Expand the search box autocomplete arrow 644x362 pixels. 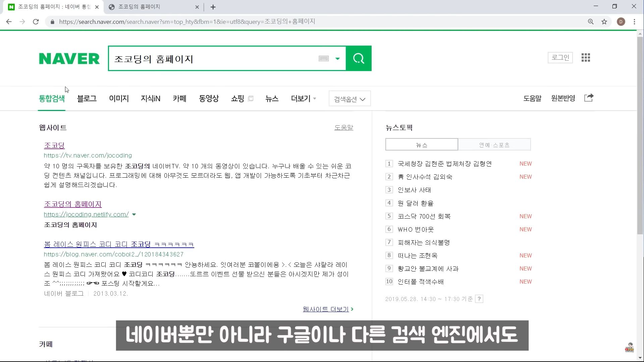click(337, 59)
